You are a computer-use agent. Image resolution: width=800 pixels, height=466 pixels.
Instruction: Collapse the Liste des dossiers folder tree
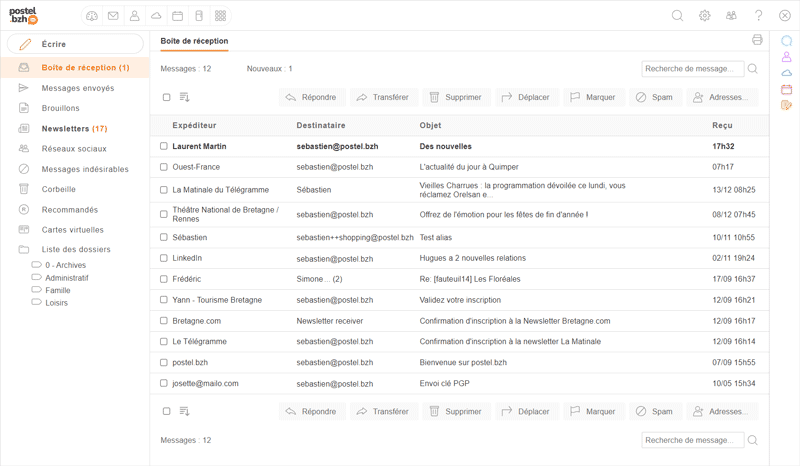click(24, 250)
